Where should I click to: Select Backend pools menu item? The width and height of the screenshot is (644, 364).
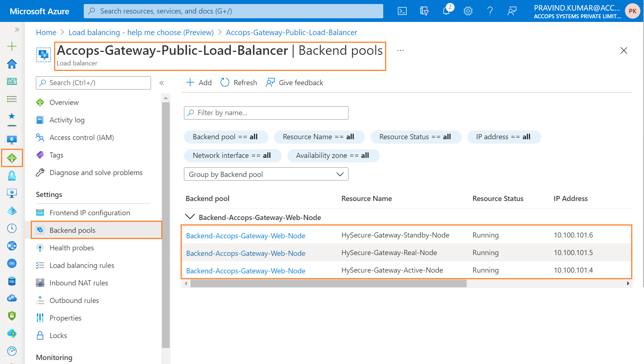[97, 230]
